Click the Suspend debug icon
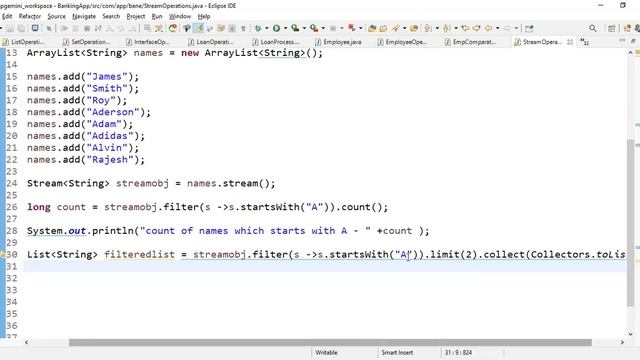 click(x=76, y=28)
